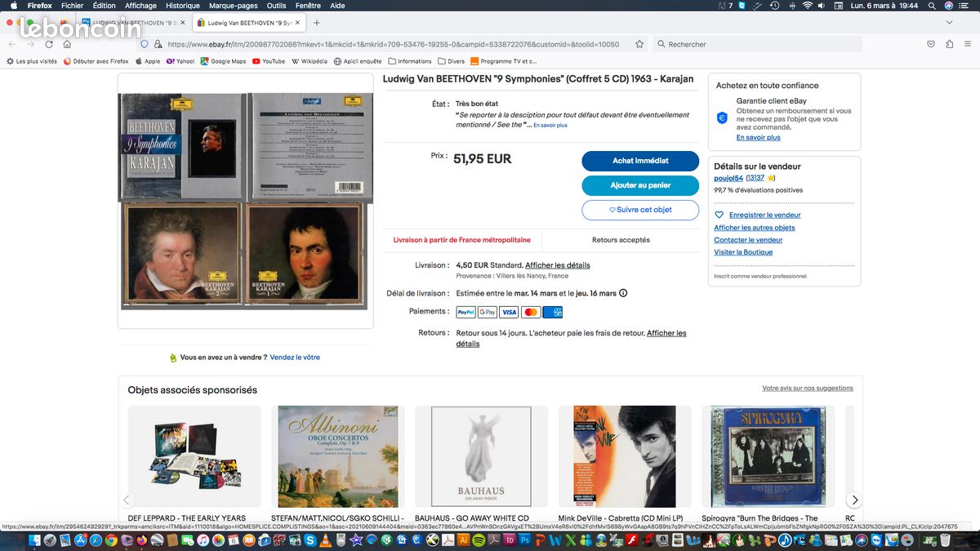Click the Achat immédiat button
This screenshot has width=980, height=551.
pyautogui.click(x=640, y=161)
